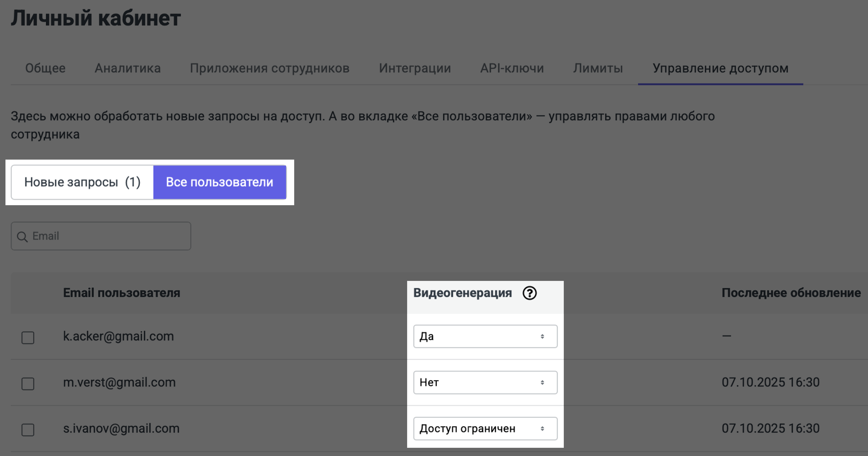Viewport: 868px width, 456px height.
Task: Switch to the API-ключи tab
Action: [512, 68]
